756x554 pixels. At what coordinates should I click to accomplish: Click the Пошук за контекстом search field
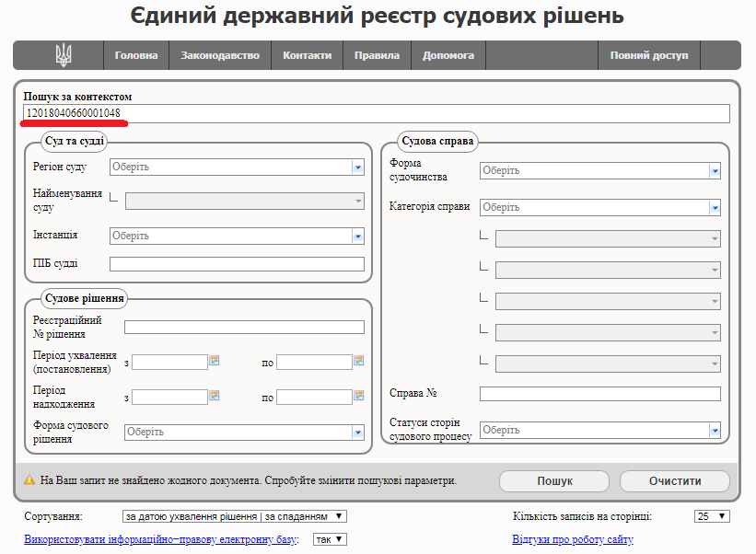tap(377, 113)
